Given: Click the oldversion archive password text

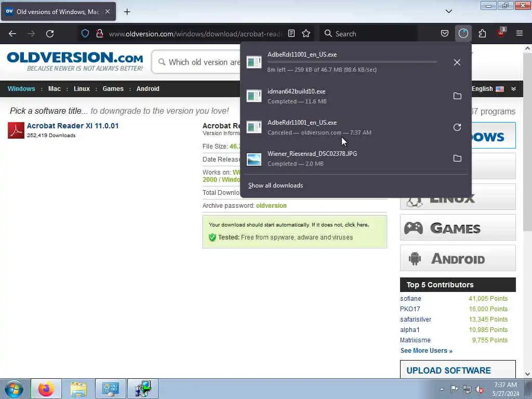Looking at the screenshot, I should click(x=271, y=206).
